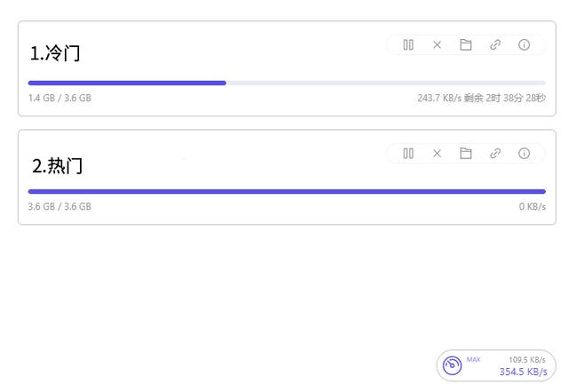Select the 2.热门 task title

pos(58,165)
